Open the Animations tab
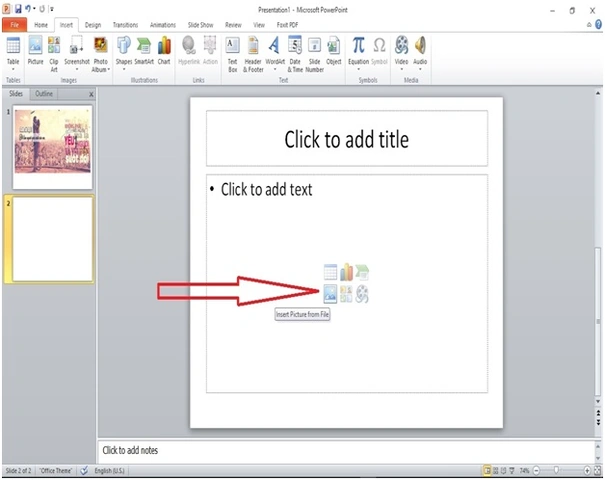Viewport: 605px width, 480px height. (x=163, y=25)
